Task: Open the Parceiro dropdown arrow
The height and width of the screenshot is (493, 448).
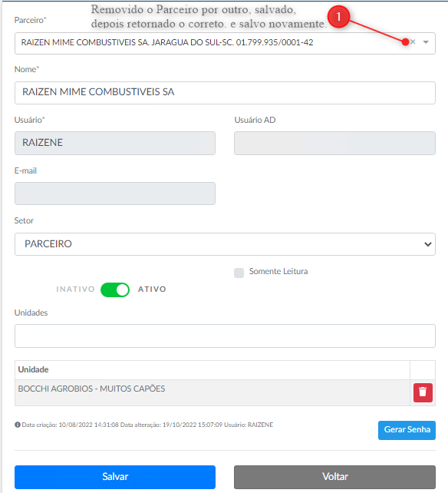Action: (x=426, y=42)
